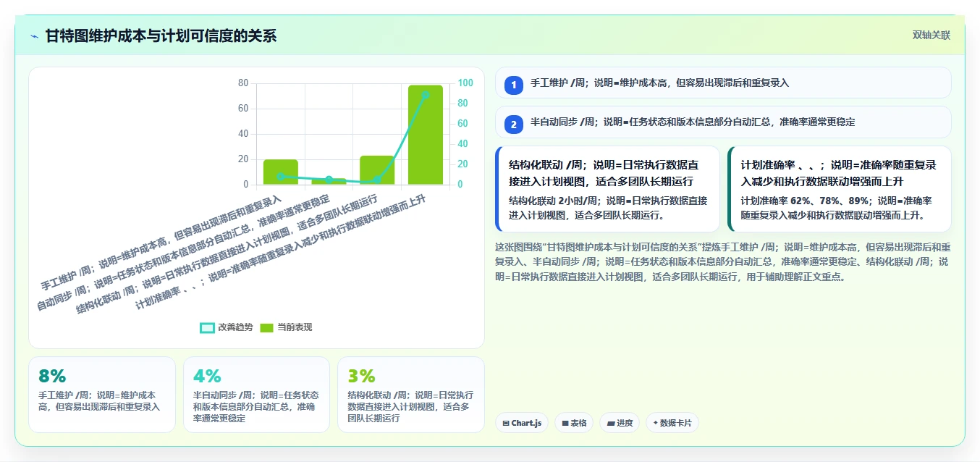Click the 双轴关联 badge
980x462 pixels.
(931, 35)
